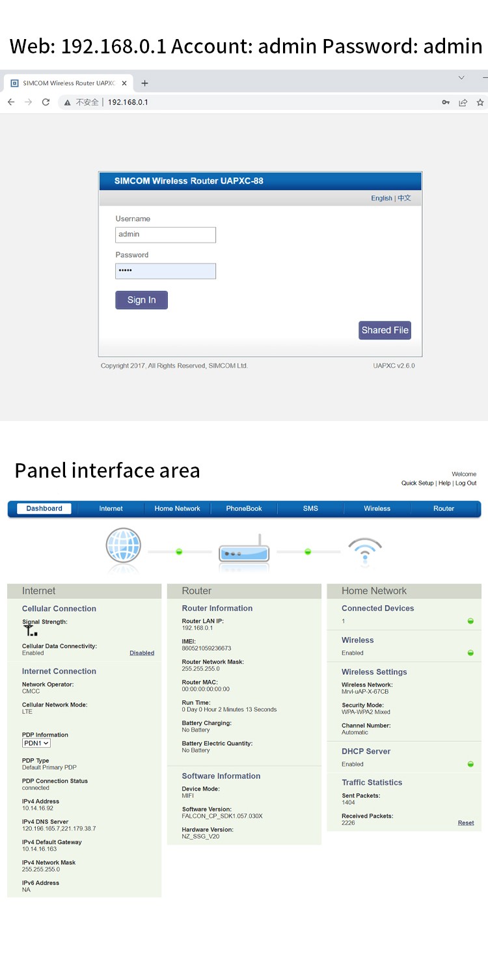The height and width of the screenshot is (980, 488).
Task: Click the hardware version NZ_SSG_V20
Action: [x=200, y=837]
